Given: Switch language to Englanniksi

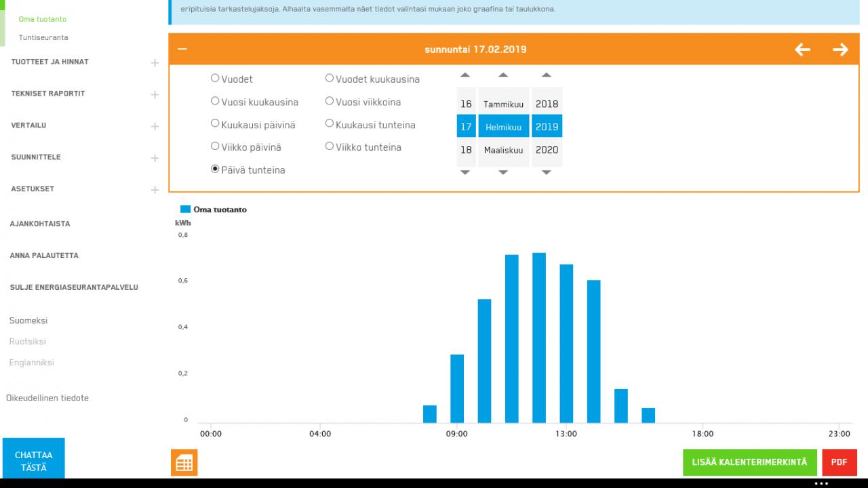Looking at the screenshot, I should pyautogui.click(x=31, y=362).
